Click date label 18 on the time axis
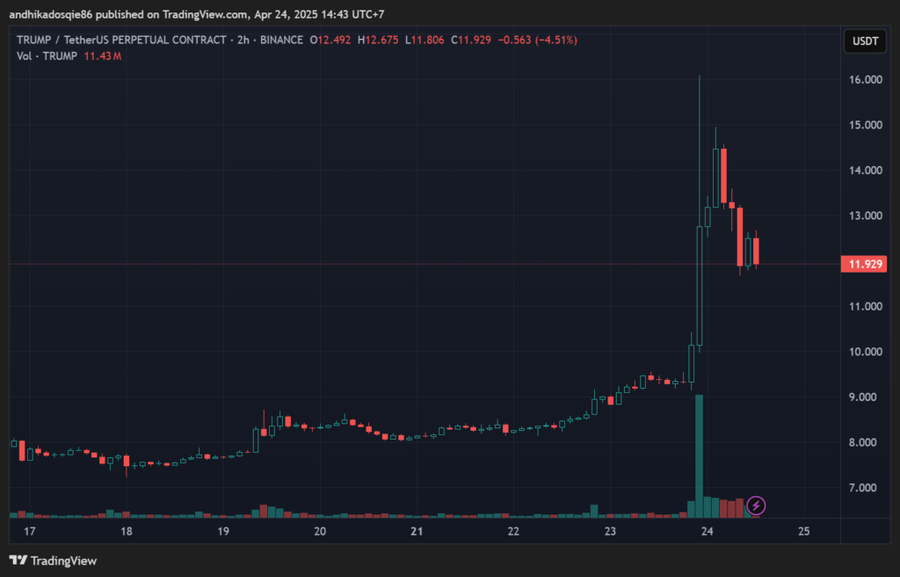The image size is (900, 577). tap(126, 532)
